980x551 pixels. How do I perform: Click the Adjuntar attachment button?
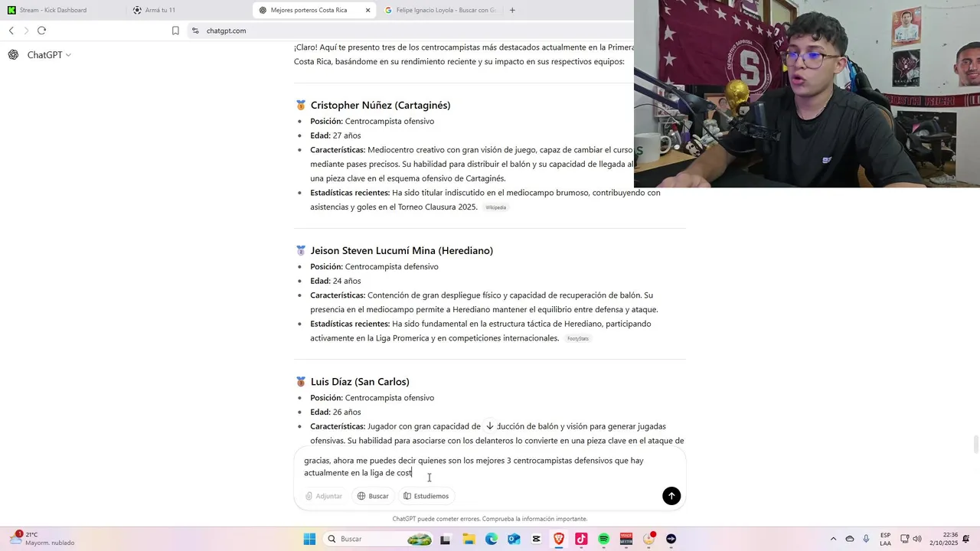[x=324, y=496]
